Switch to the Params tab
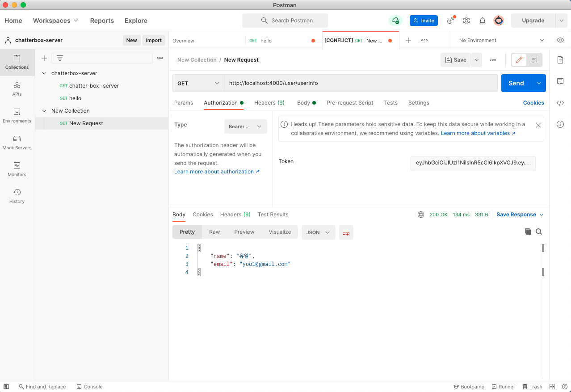The image size is (571, 392). point(184,103)
